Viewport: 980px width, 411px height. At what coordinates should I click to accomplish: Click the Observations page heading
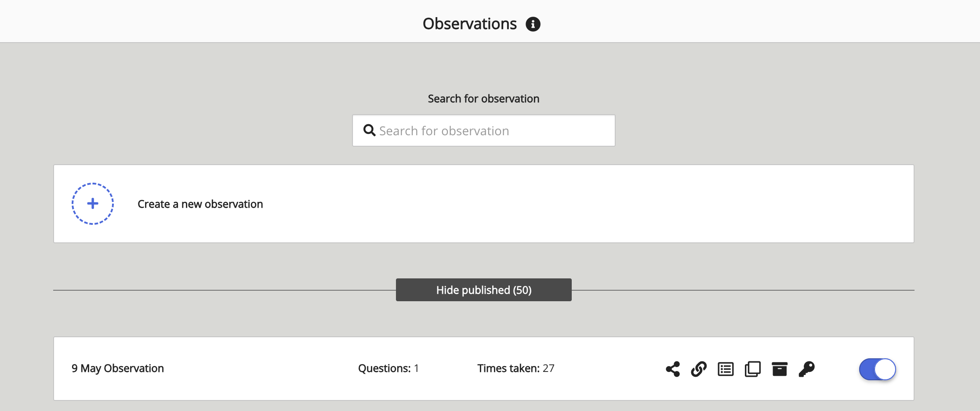[469, 23]
